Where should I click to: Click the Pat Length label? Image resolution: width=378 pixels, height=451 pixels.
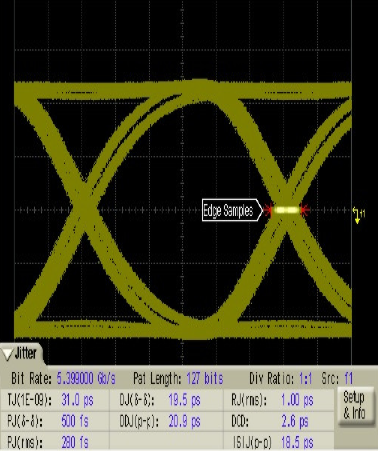click(157, 378)
